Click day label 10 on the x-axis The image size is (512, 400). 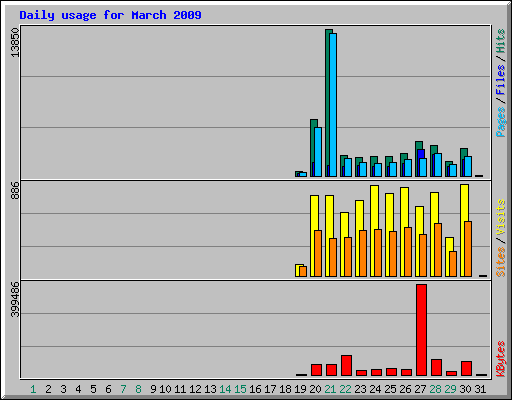tap(165, 389)
